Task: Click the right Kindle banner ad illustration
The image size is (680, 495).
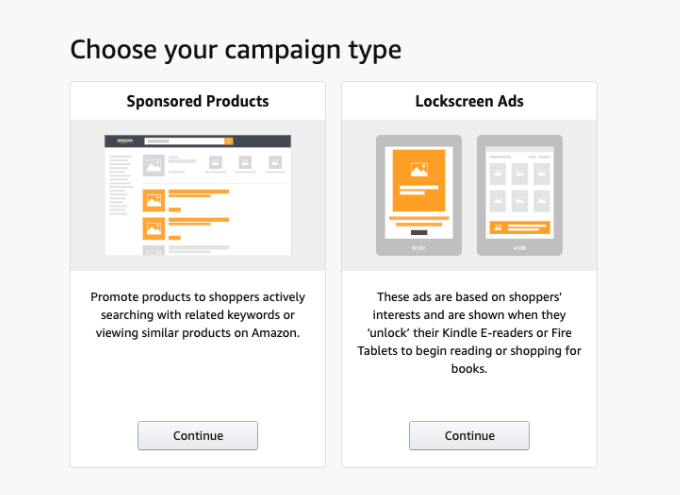Action: point(520,195)
